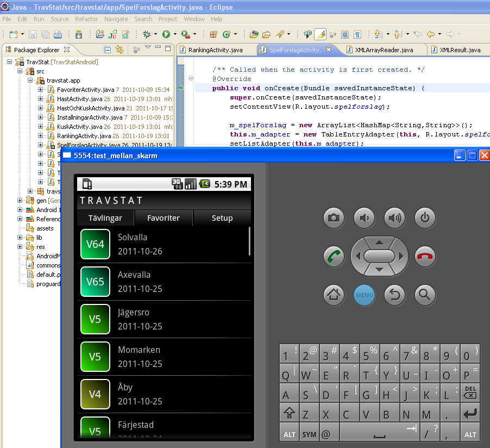The width and height of the screenshot is (490, 448).
Task: Expand the res folder node
Action: coord(20,246)
